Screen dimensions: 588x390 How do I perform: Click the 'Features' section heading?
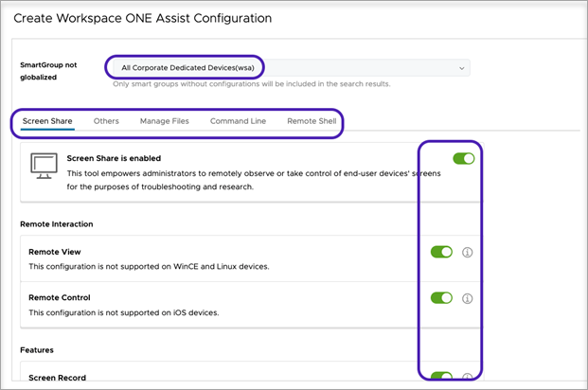click(x=37, y=350)
